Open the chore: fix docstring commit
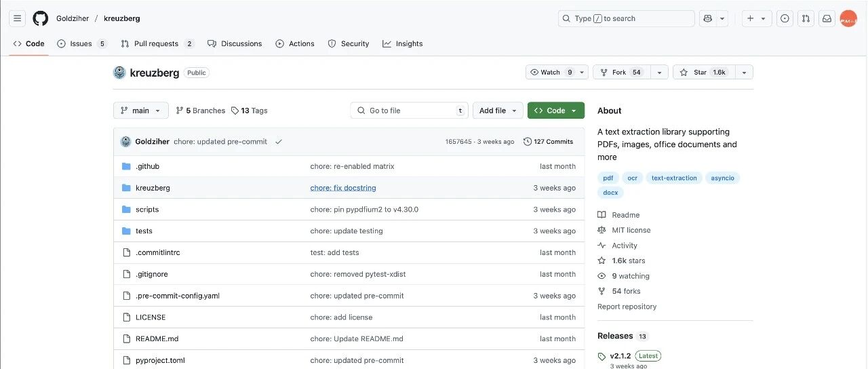 [343, 188]
